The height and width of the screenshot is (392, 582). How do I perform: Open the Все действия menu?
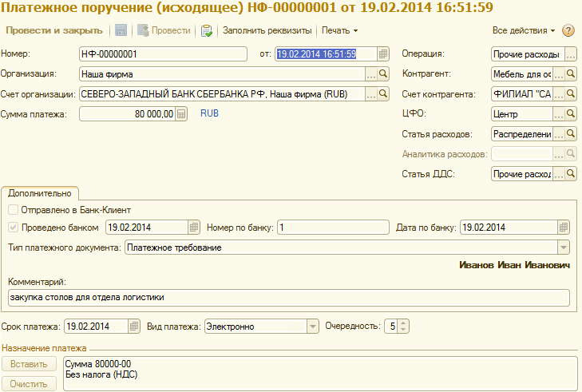524,30
